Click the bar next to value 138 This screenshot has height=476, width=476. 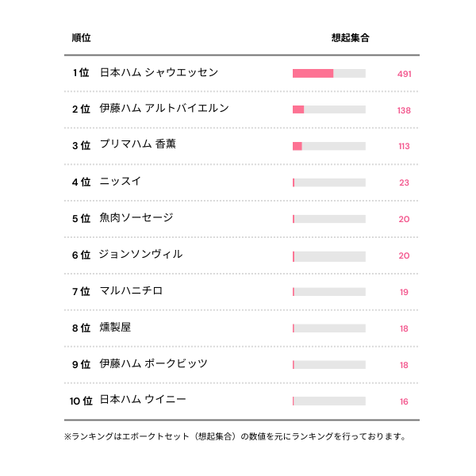tap(329, 109)
